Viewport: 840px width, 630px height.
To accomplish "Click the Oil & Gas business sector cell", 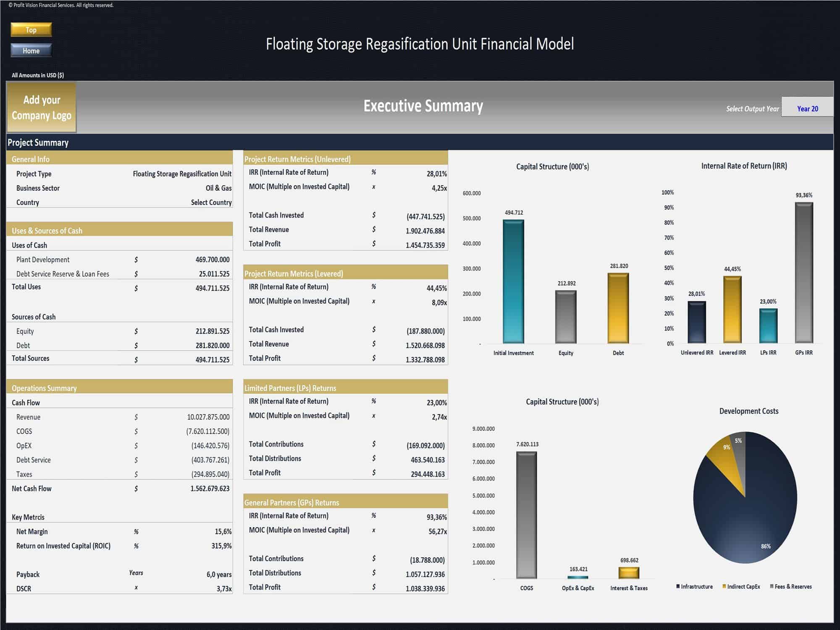I will click(218, 188).
